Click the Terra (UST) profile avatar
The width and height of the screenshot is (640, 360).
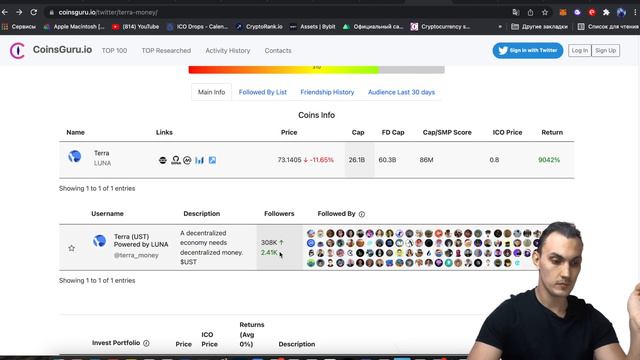click(x=99, y=241)
